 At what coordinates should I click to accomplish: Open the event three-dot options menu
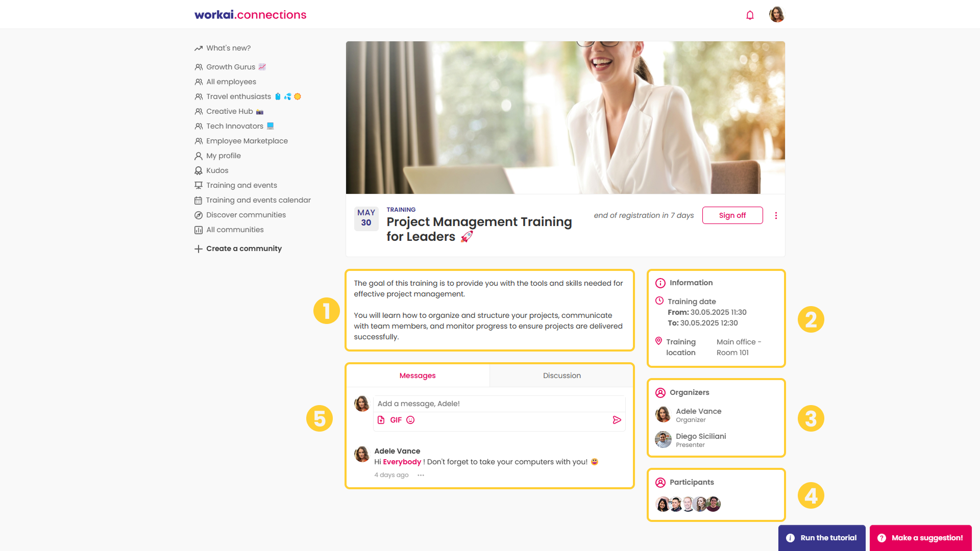click(776, 215)
